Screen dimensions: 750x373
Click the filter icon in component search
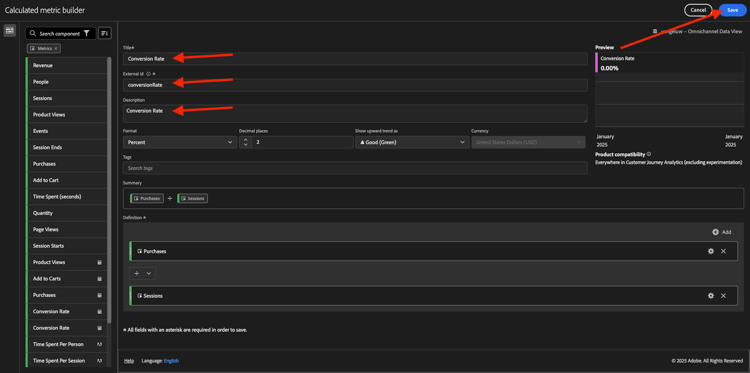86,33
